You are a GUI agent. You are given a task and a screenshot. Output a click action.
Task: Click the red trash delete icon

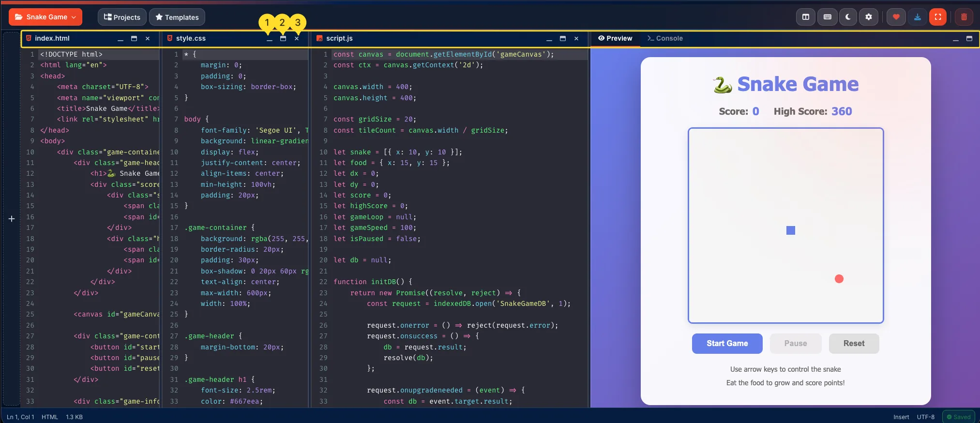tap(964, 17)
